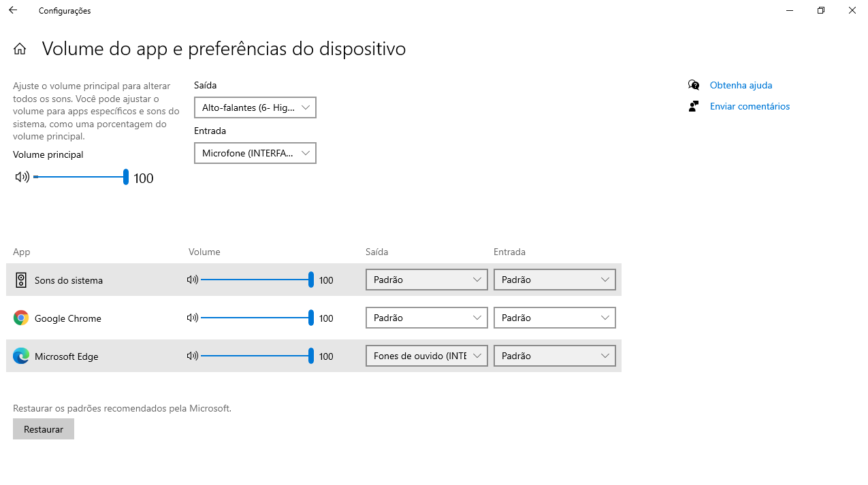The image size is (868, 485).
Task: Open the Entrada Microfone dropdown
Action: (x=255, y=153)
